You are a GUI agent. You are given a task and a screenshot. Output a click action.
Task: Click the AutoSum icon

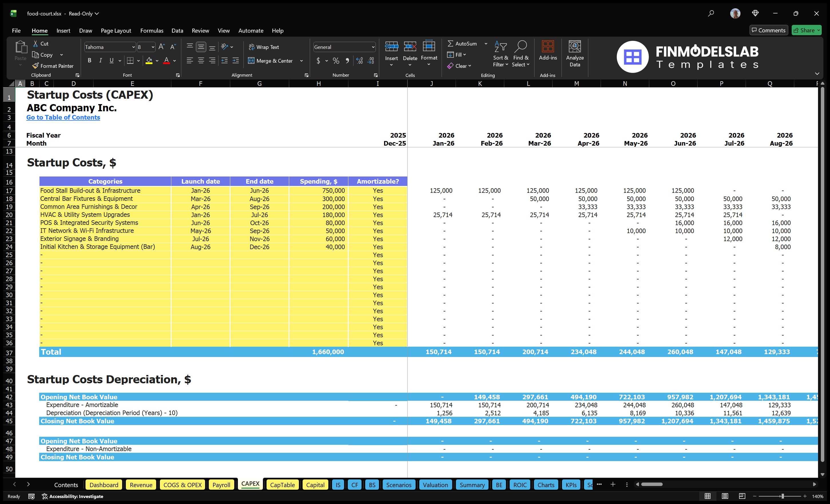coord(451,43)
